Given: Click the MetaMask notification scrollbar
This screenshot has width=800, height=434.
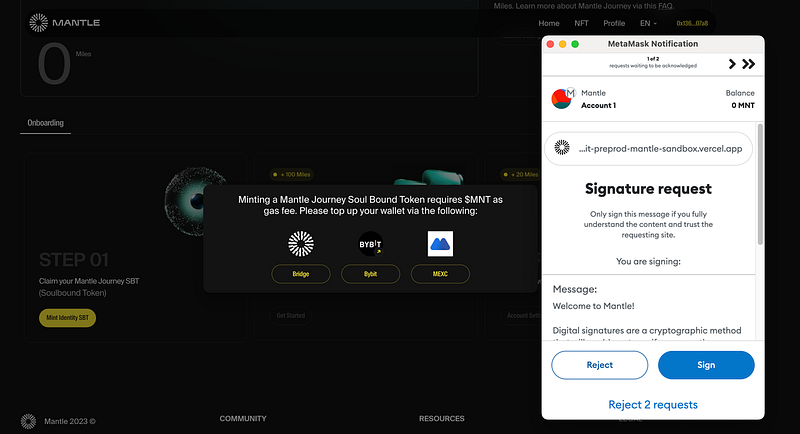Looking at the screenshot, I should click(760, 184).
